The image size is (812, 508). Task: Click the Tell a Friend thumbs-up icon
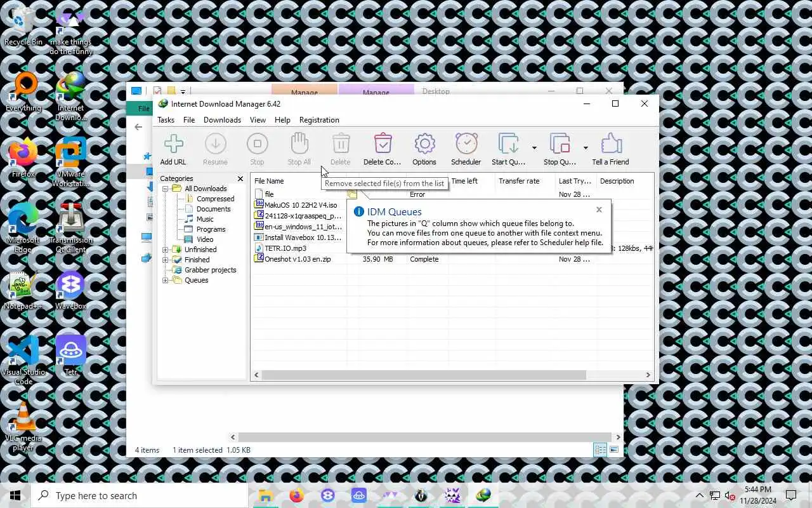coord(610,150)
